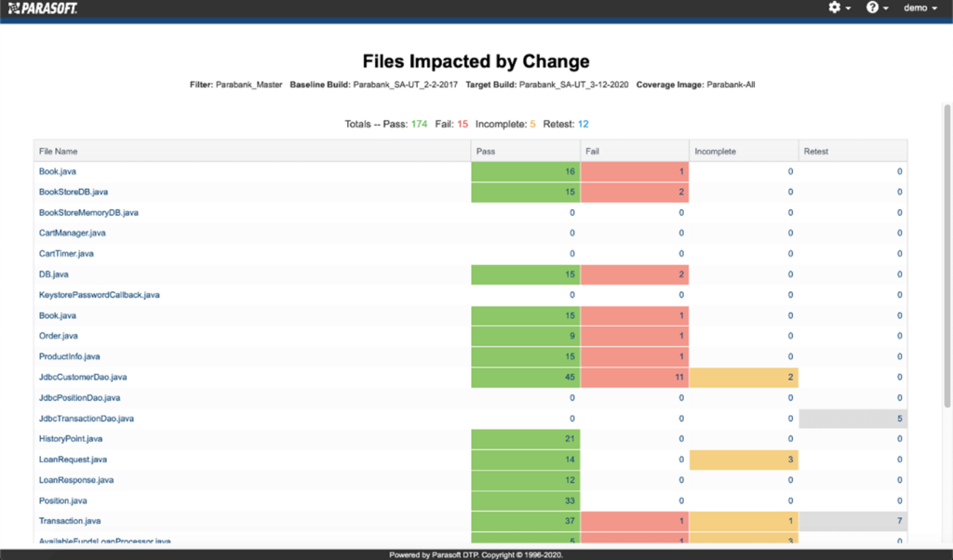Click the Fail cell 11 for JdbcCustomerDao.java
Screen dimensions: 953x560
[x=635, y=377]
